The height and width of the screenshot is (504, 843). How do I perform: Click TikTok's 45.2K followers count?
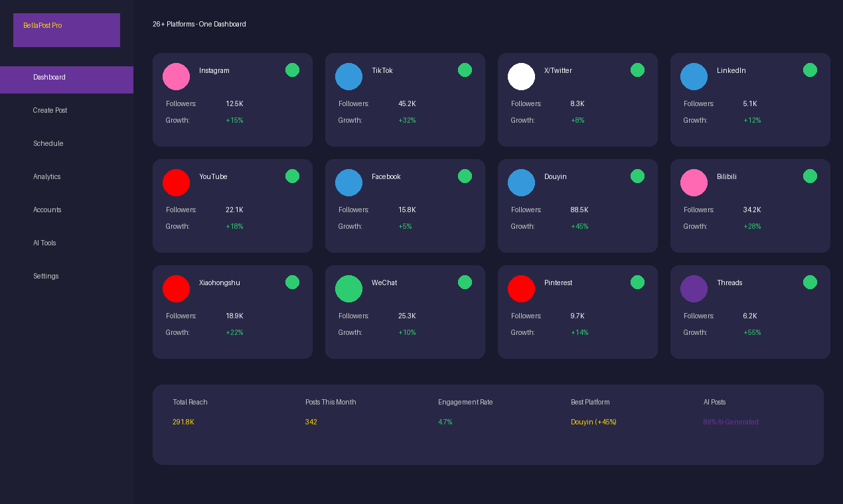[407, 103]
